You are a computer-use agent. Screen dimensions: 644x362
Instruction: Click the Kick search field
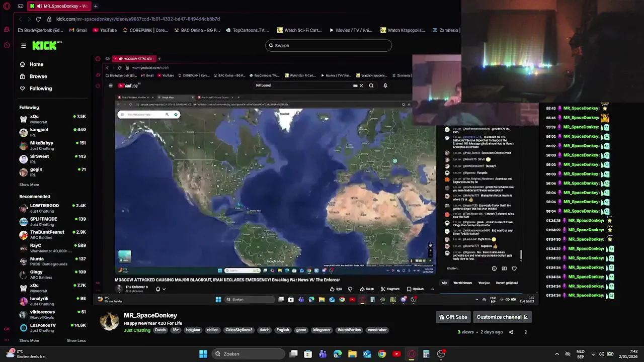[x=329, y=46]
